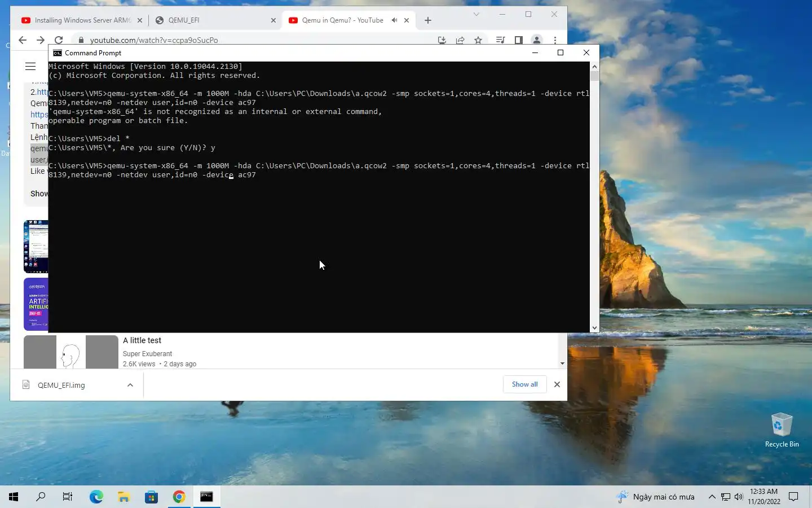Click the install app icon in address bar
Screen dimensions: 812x508
(x=442, y=40)
